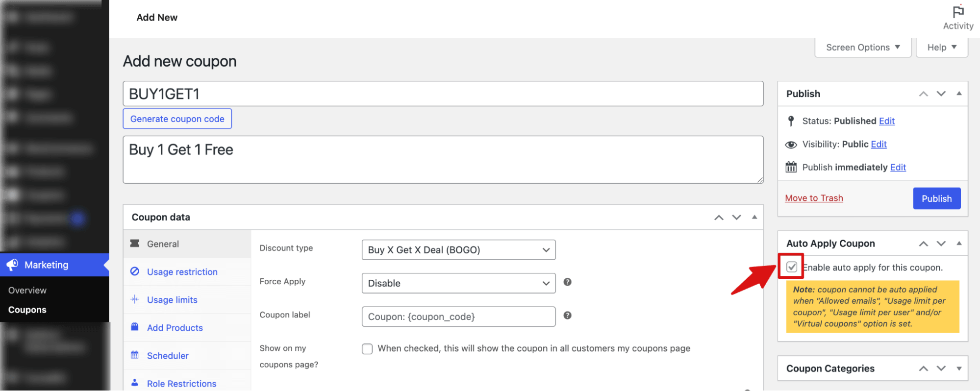Select the General tab
This screenshot has width=980, height=391.
(x=187, y=244)
